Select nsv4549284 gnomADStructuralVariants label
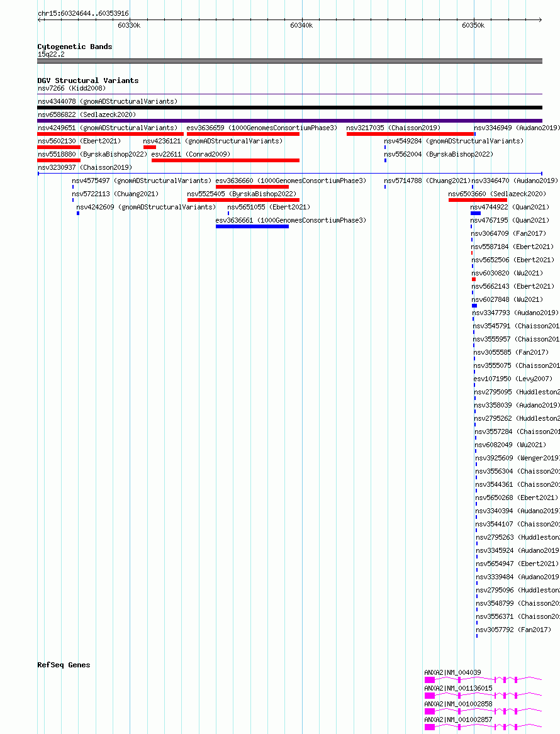 tap(454, 141)
